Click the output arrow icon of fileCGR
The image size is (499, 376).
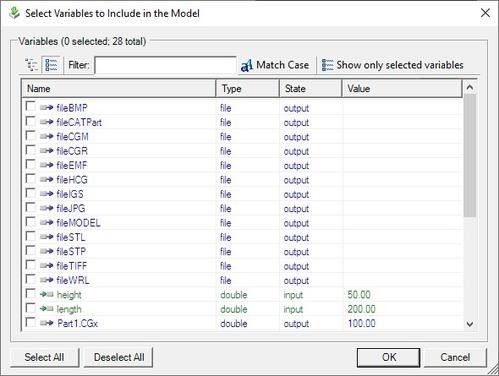pyautogui.click(x=46, y=151)
